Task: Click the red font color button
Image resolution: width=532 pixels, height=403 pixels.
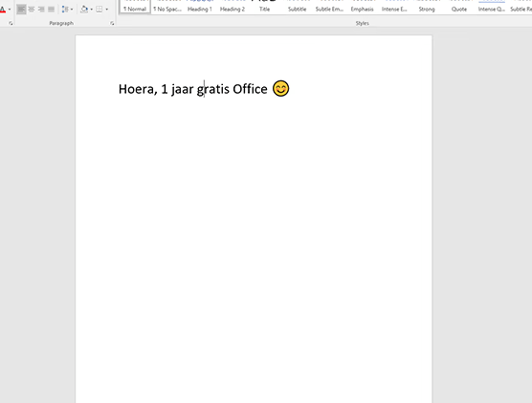Action: (x=2, y=10)
